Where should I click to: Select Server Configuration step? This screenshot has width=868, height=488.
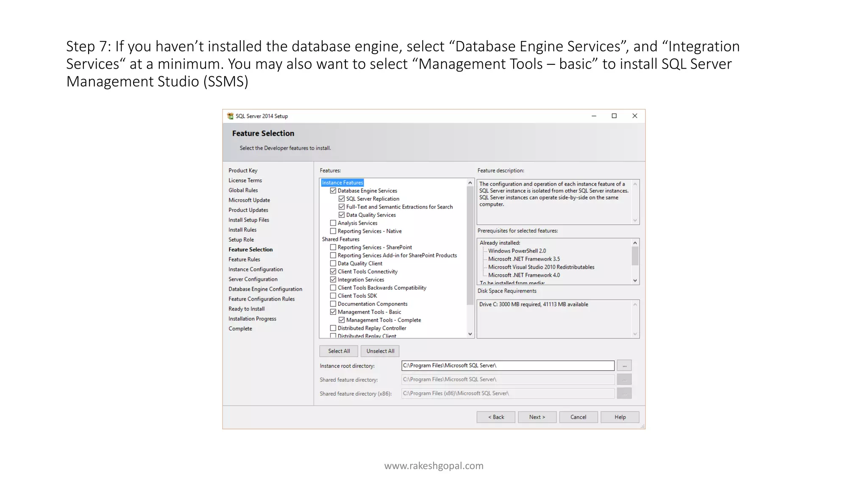click(x=253, y=279)
